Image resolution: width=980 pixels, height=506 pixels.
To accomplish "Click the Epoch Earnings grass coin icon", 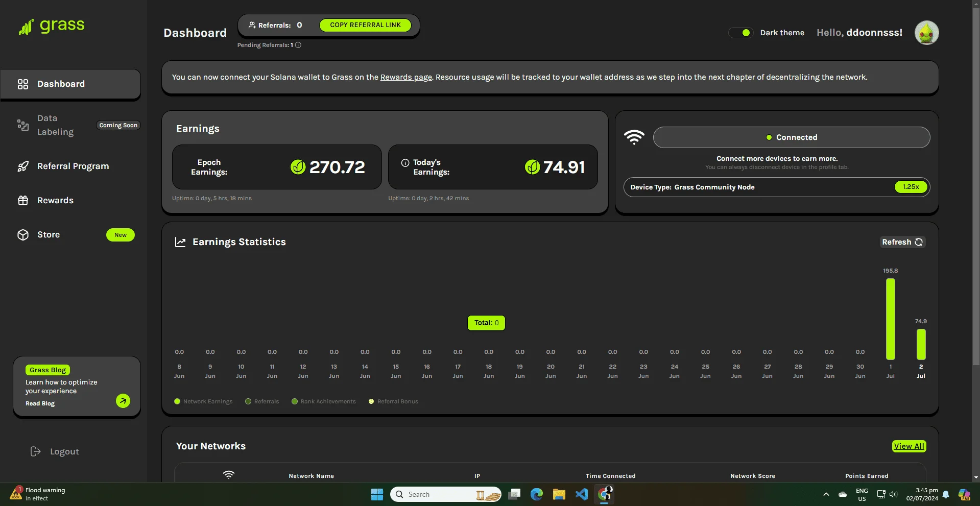I will tap(298, 167).
